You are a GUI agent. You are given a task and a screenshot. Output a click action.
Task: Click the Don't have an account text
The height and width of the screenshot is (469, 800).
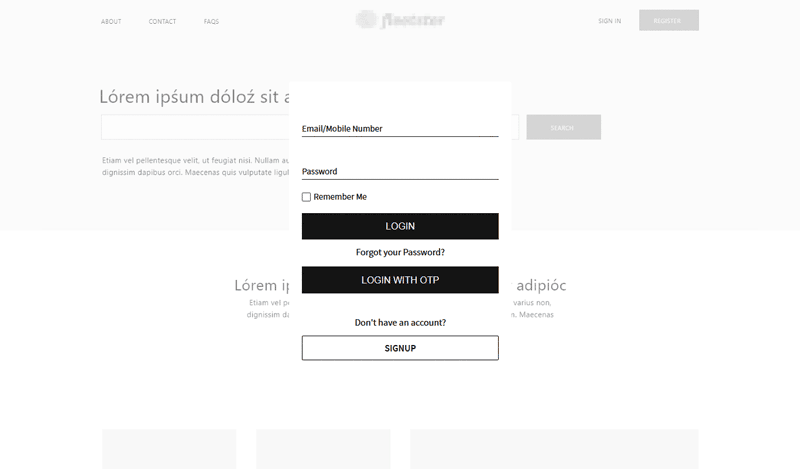(x=400, y=323)
